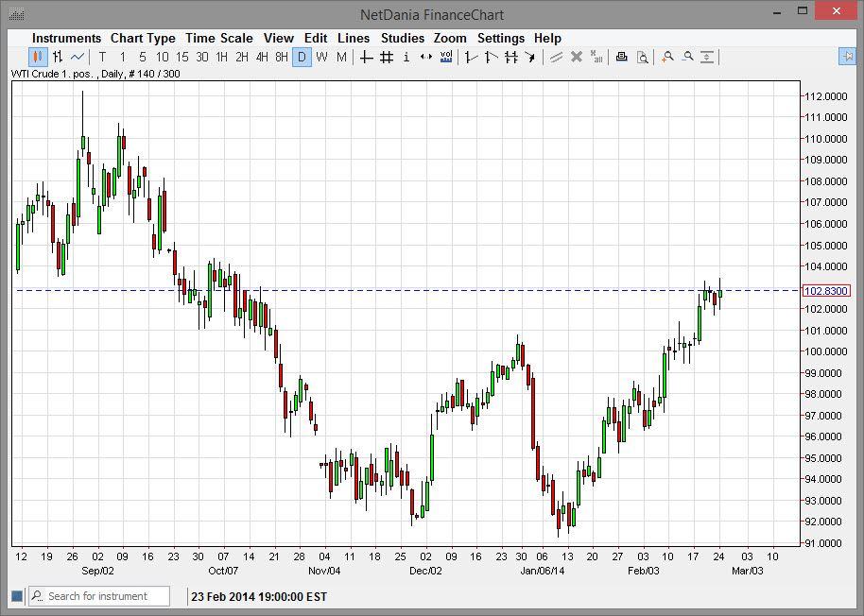Click the print chart icon

[621, 56]
